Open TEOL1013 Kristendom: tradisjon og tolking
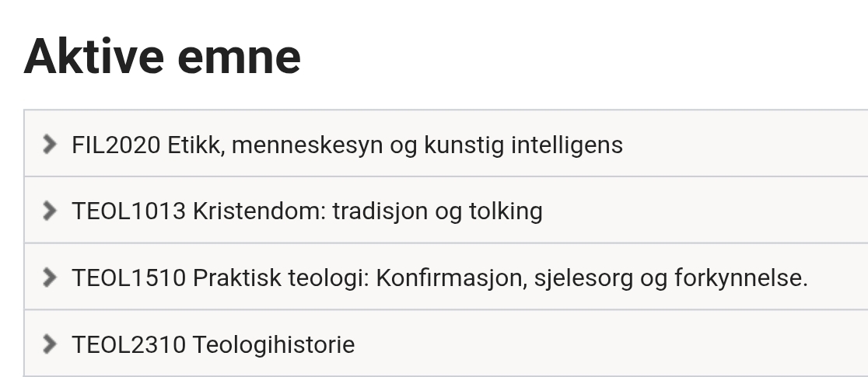 (306, 211)
